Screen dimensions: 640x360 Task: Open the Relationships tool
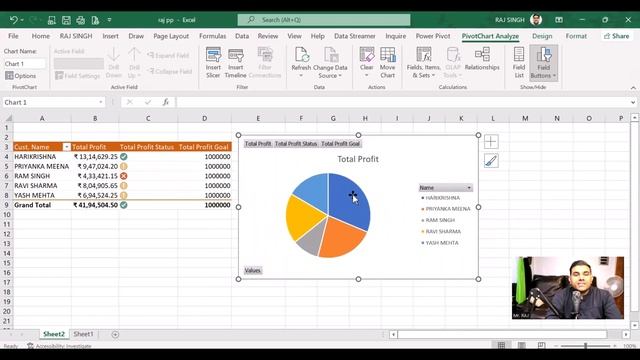pyautogui.click(x=482, y=59)
